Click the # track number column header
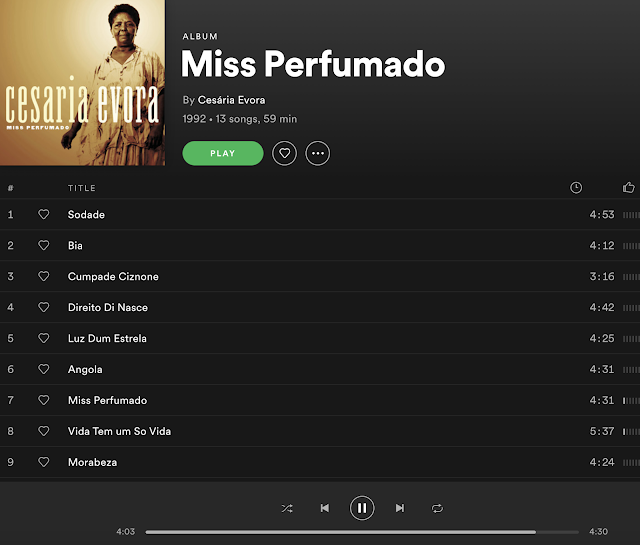Viewport: 640px width, 545px height. 11,188
